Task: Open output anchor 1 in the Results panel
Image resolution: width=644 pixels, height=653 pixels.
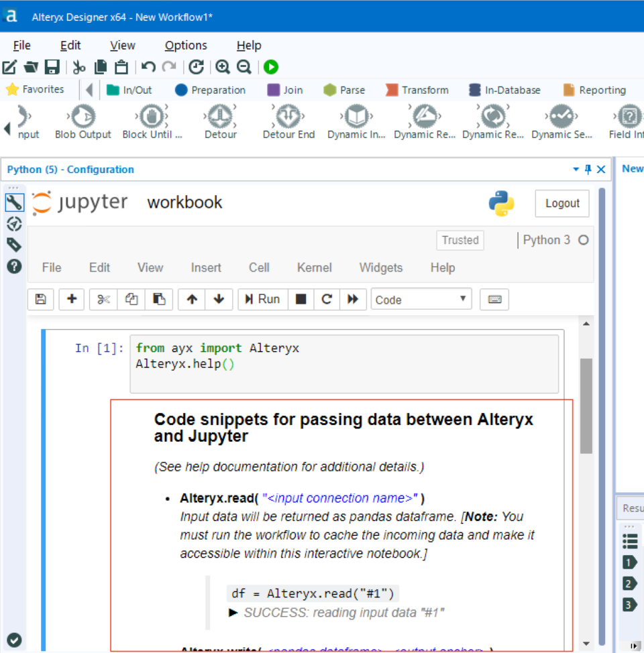Action: tap(629, 562)
